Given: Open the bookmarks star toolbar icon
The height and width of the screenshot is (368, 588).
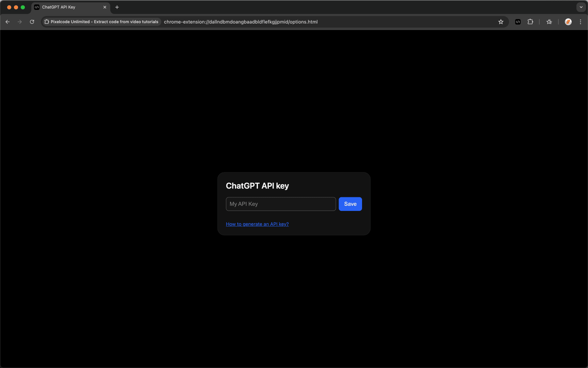Looking at the screenshot, I should click(x=549, y=22).
